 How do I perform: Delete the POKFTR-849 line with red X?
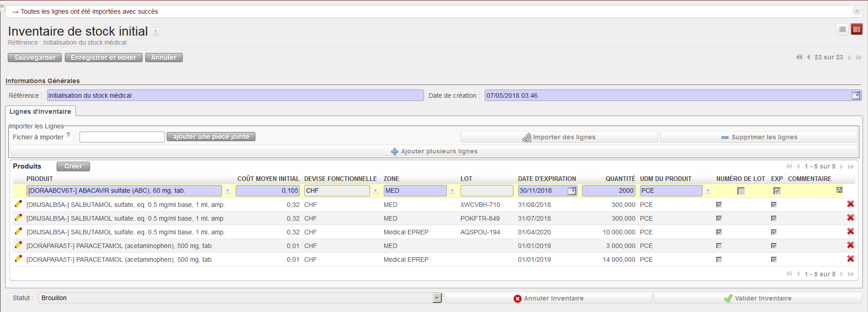[x=850, y=218]
